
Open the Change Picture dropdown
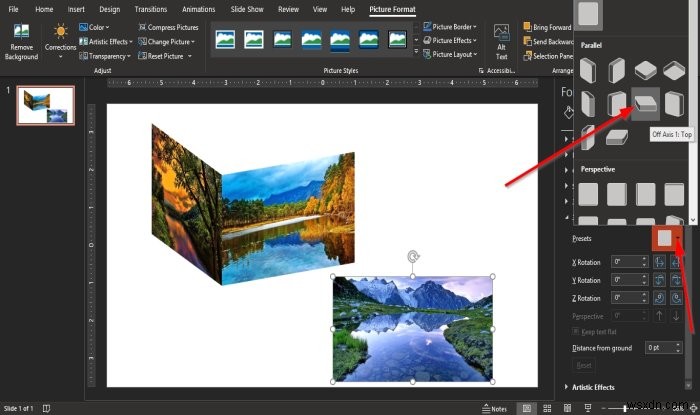167,42
